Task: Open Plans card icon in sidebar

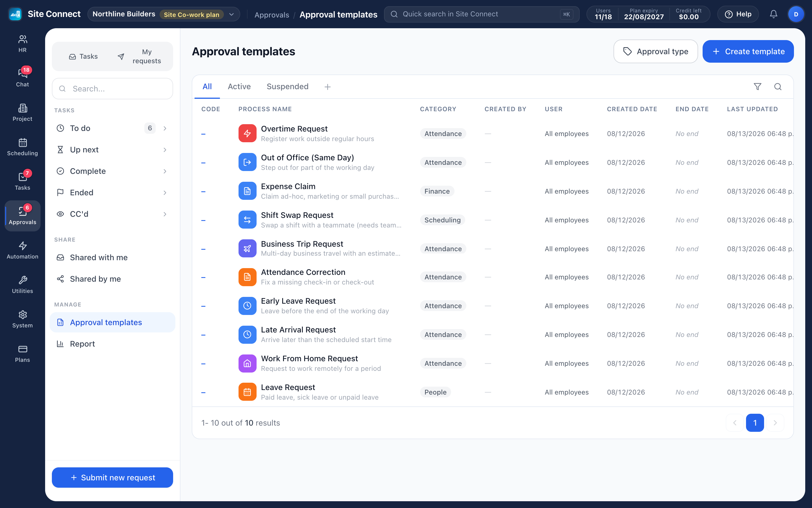Action: pyautogui.click(x=23, y=353)
